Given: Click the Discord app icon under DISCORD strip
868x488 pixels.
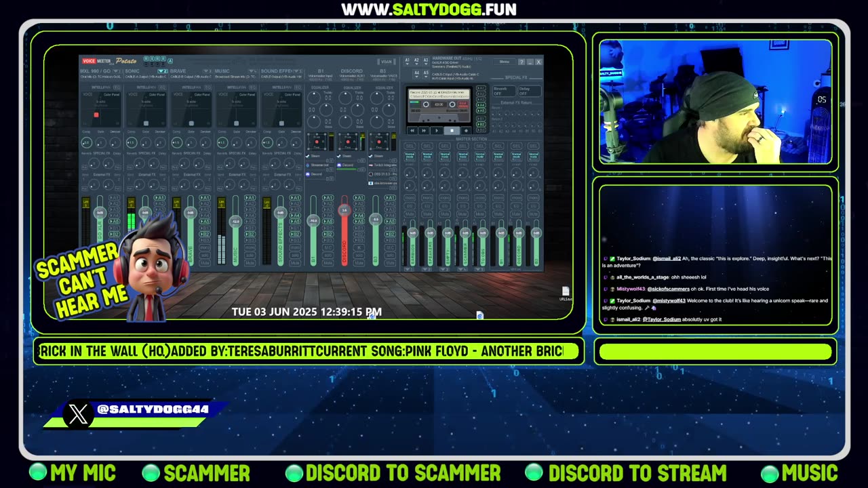Looking at the screenshot, I should point(339,165).
